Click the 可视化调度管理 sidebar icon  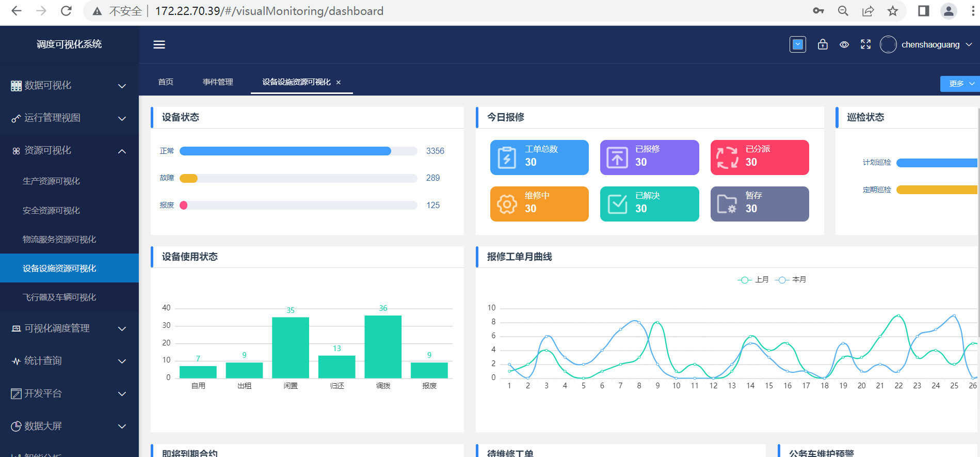tap(17, 328)
